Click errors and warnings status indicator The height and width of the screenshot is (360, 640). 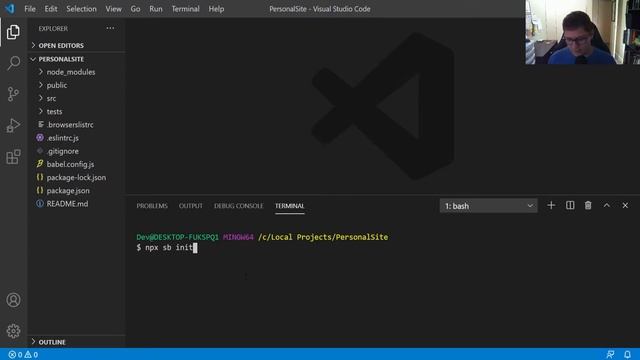point(23,354)
